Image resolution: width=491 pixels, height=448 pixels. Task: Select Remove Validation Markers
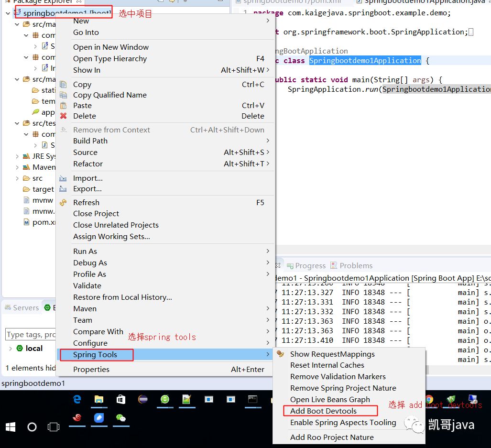[x=338, y=377]
